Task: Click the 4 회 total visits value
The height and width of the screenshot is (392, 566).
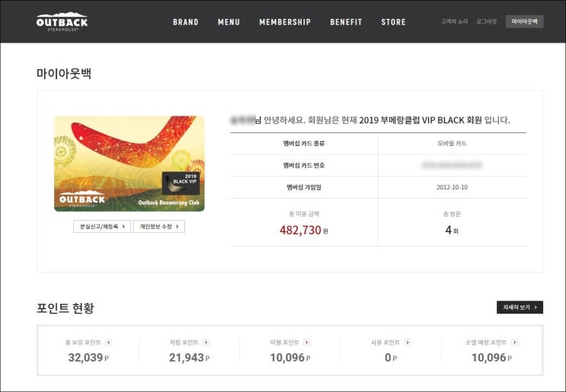Action: pos(452,230)
